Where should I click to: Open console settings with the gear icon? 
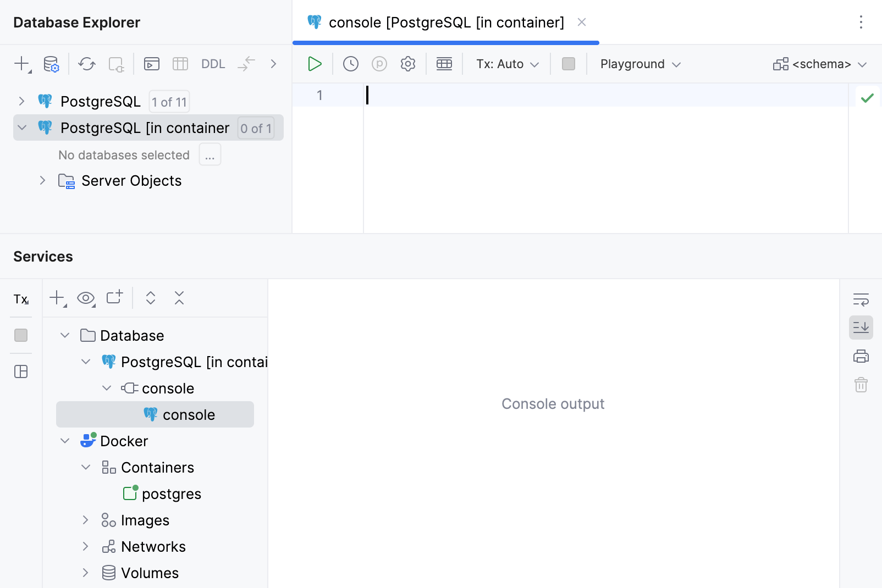coord(407,64)
